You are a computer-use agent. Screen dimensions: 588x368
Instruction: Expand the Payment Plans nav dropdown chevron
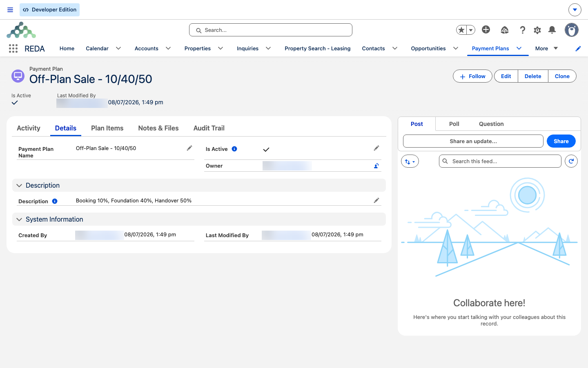point(519,48)
